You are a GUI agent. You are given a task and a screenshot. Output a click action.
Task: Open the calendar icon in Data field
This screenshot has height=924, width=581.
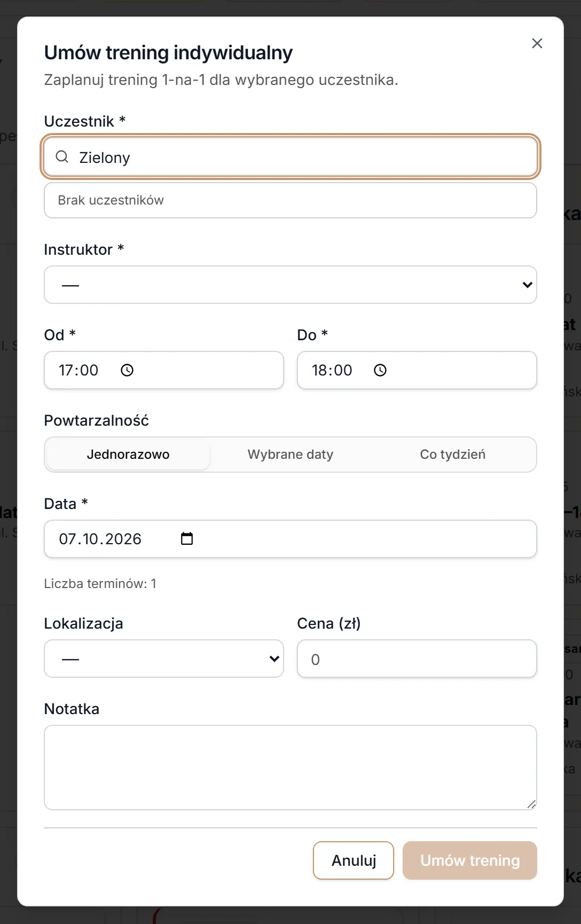(x=187, y=538)
